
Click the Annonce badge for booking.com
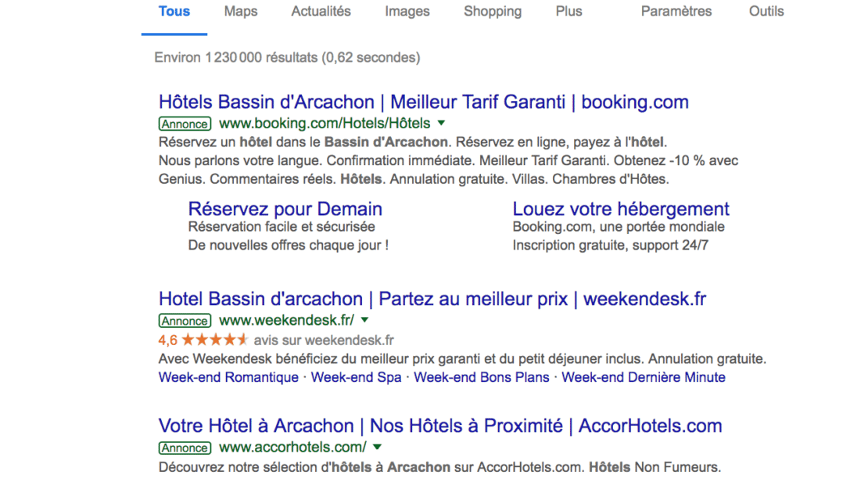click(185, 124)
